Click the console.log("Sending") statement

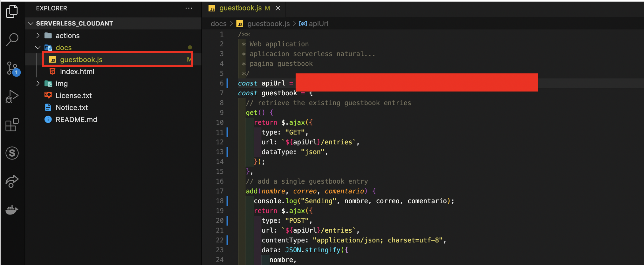pos(354,201)
